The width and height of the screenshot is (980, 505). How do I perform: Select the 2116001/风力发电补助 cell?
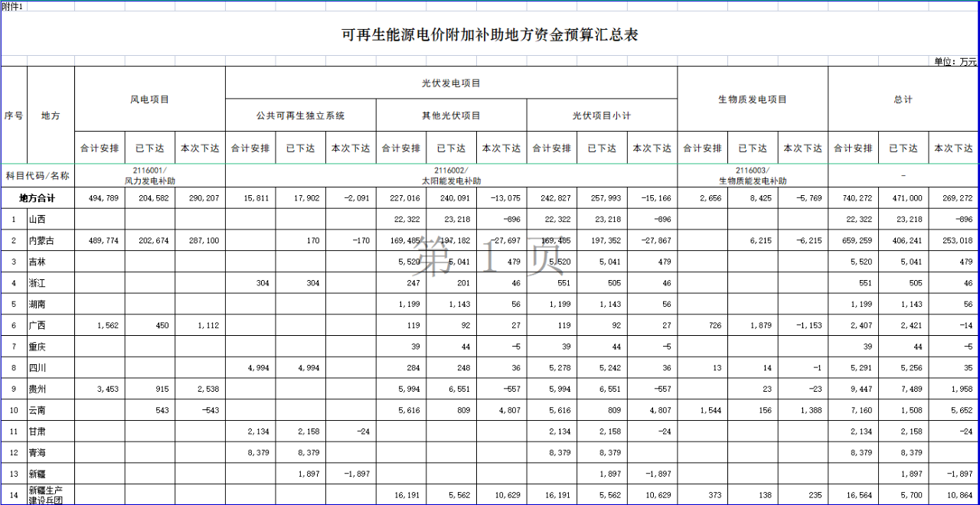tap(149, 176)
